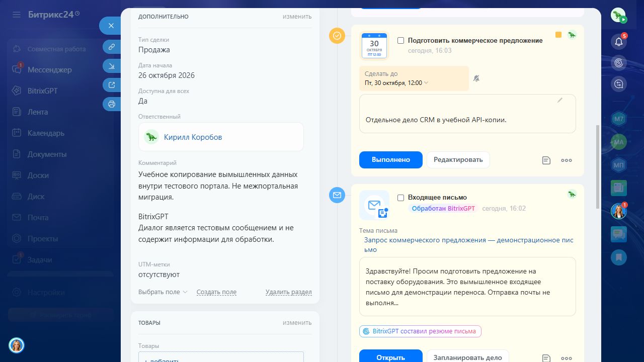Go to Календарь in the left menu
The width and height of the screenshot is (644, 362).
tap(46, 133)
